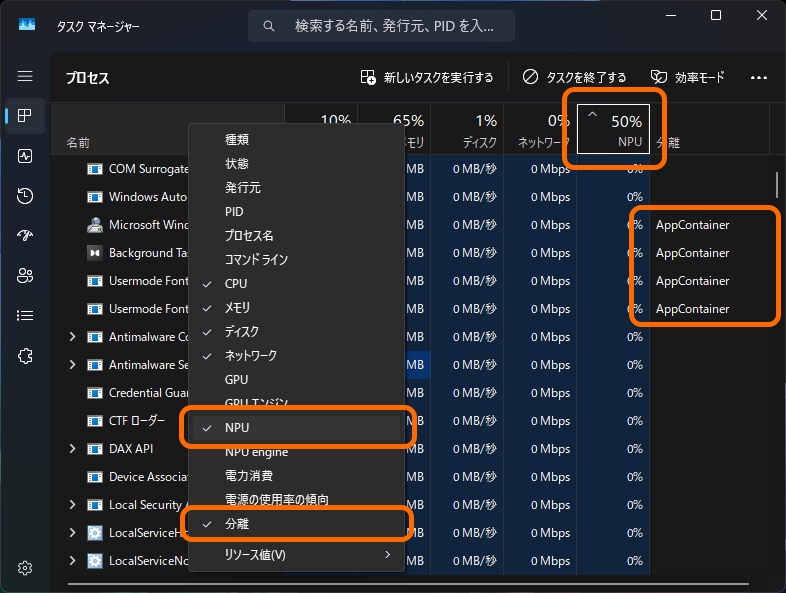The image size is (786, 593).
Task: Uncheck the ネットワーク column in context menu
Action: 296,356
